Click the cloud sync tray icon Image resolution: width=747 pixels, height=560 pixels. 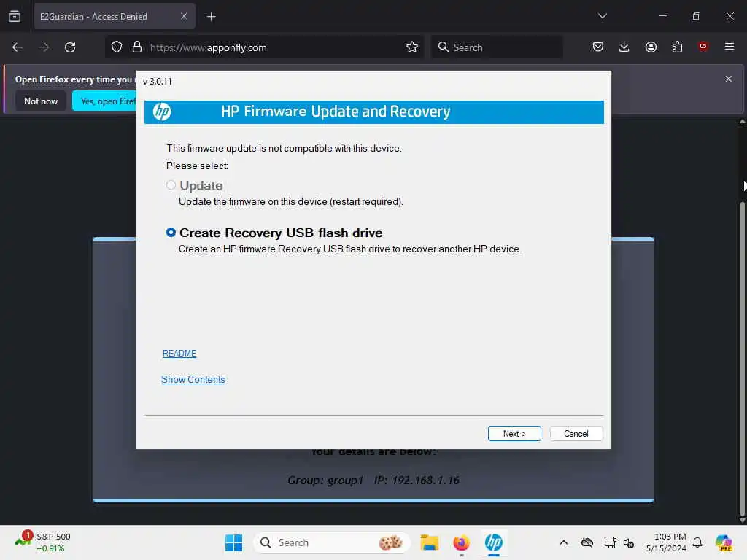point(587,542)
